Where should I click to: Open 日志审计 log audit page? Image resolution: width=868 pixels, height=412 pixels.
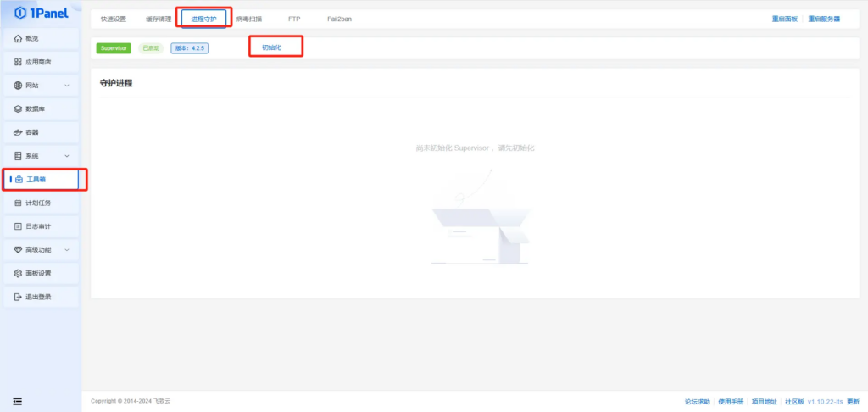point(38,226)
